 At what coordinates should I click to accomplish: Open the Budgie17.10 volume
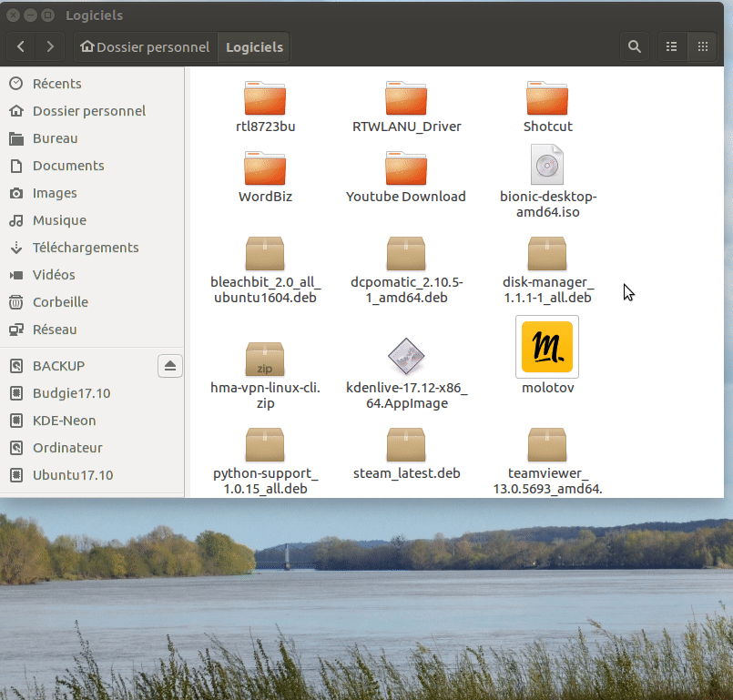click(92, 393)
